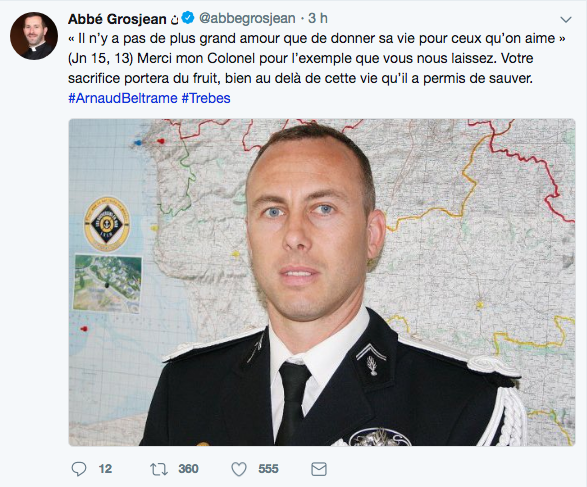Image resolution: width=587 pixels, height=487 pixels.
Task: Send tweet via envelope message icon
Action: coord(319,469)
